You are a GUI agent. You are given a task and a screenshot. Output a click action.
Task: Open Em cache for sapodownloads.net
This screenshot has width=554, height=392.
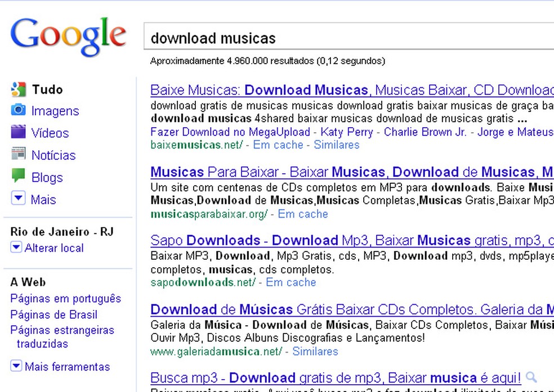pyautogui.click(x=291, y=283)
